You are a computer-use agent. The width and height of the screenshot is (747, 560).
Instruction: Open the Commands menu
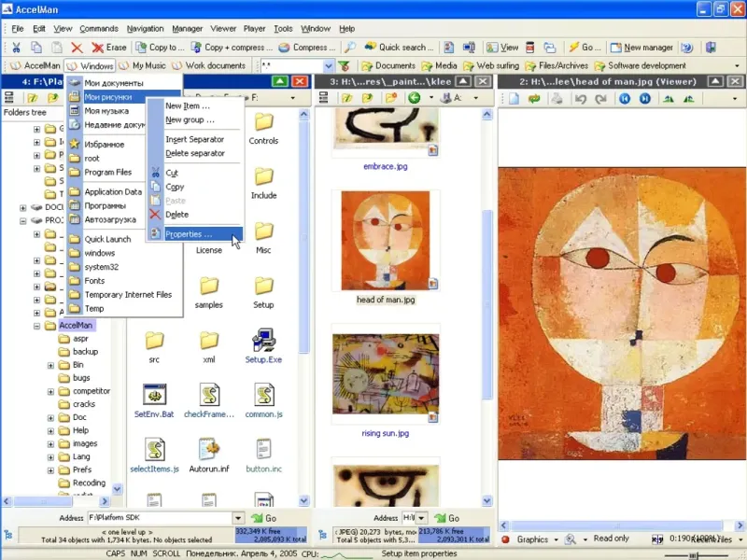(99, 29)
